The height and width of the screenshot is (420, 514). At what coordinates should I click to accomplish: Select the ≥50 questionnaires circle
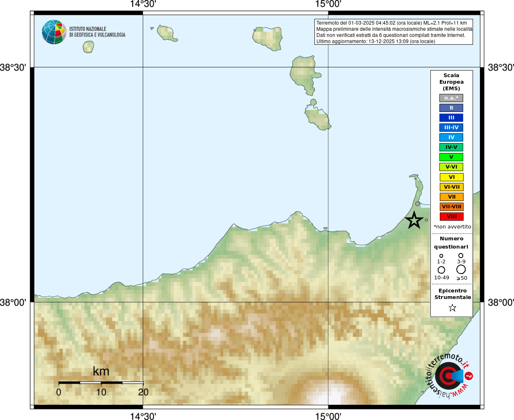click(461, 269)
